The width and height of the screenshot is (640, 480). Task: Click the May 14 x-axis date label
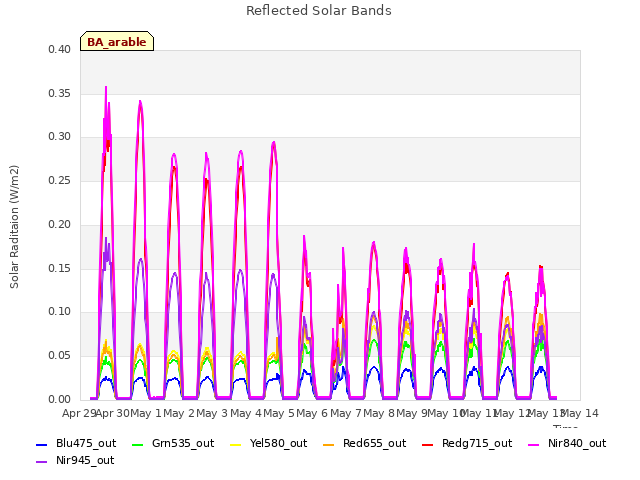coord(580,414)
